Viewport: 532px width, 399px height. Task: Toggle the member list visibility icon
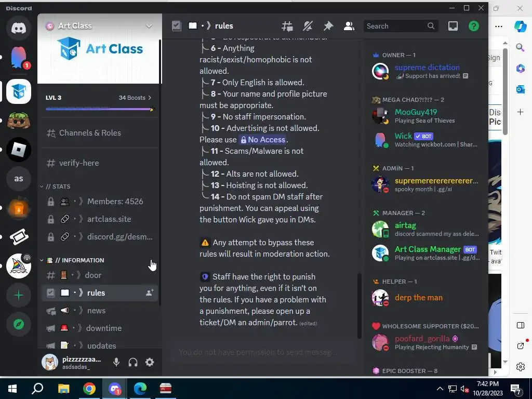[x=349, y=26]
